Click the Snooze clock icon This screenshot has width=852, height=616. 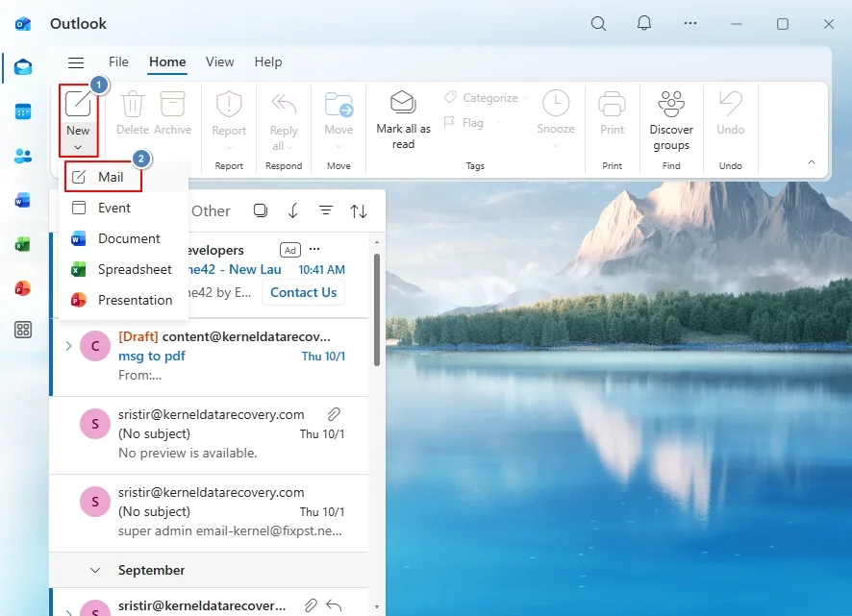coord(556,103)
